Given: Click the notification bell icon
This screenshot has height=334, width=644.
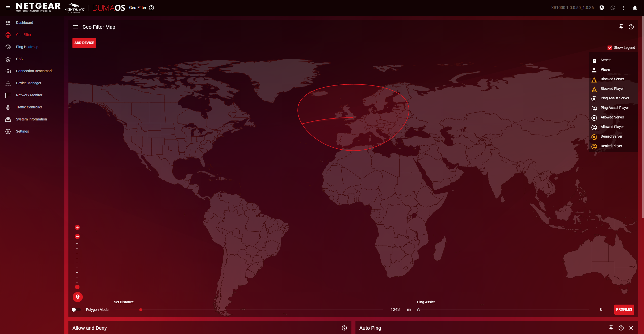Looking at the screenshot, I should [635, 8].
